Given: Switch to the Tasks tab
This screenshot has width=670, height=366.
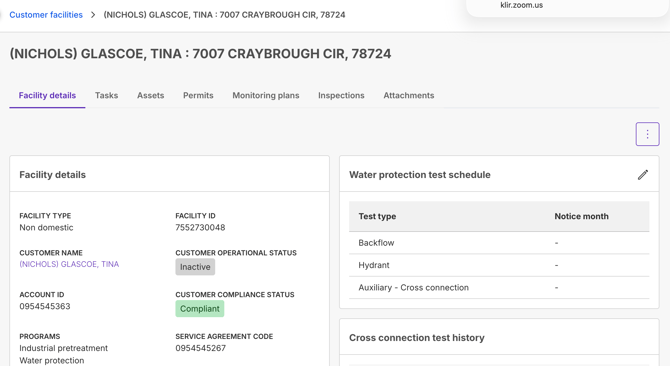Looking at the screenshot, I should tap(106, 95).
